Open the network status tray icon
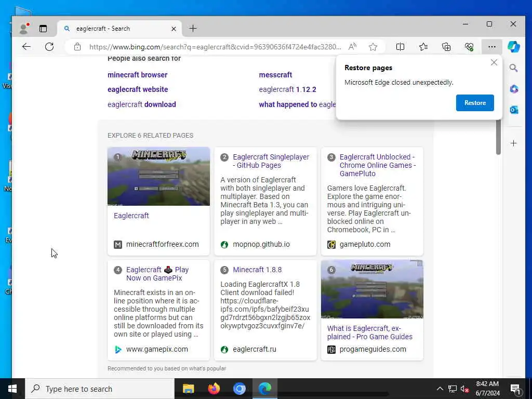The width and height of the screenshot is (532, 399). coord(453,389)
